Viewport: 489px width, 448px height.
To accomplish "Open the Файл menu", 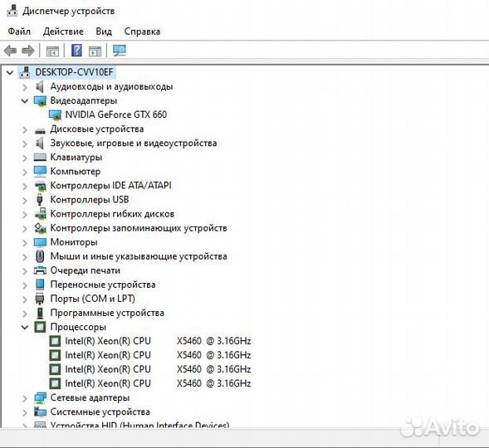I will [19, 32].
